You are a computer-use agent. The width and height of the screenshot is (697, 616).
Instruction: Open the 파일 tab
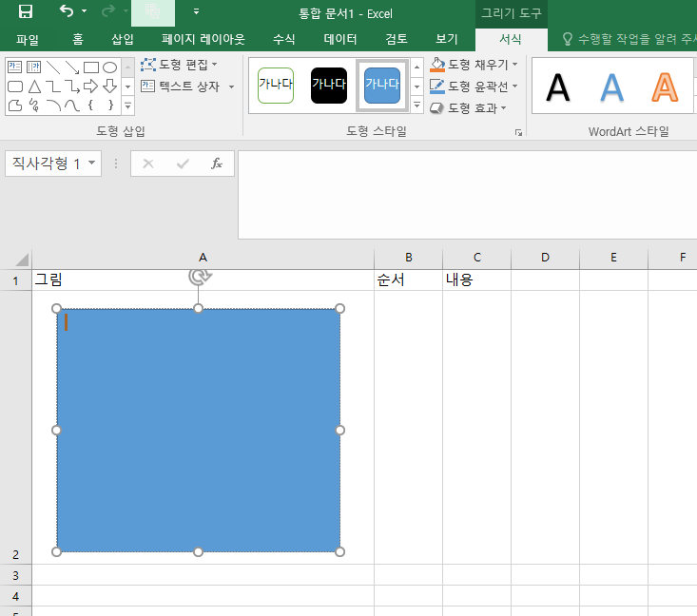(x=28, y=40)
